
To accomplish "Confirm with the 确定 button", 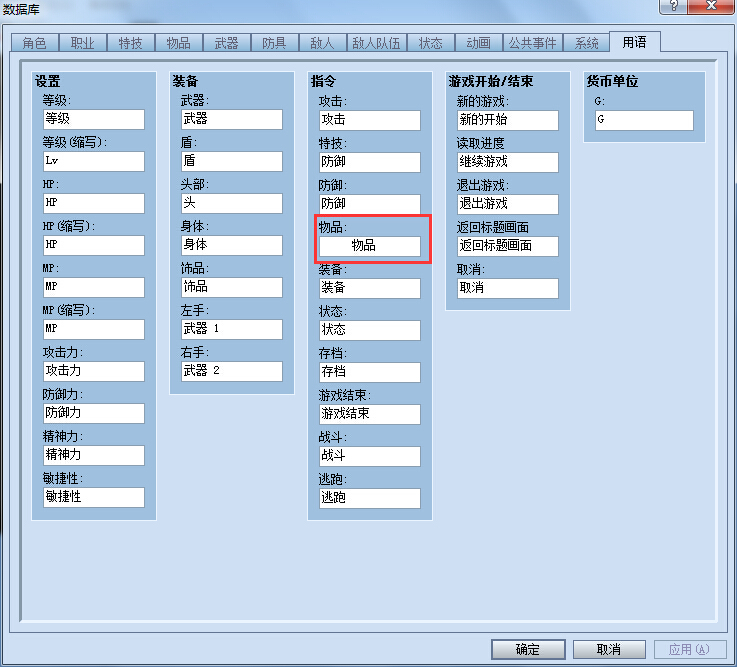I will point(528,649).
